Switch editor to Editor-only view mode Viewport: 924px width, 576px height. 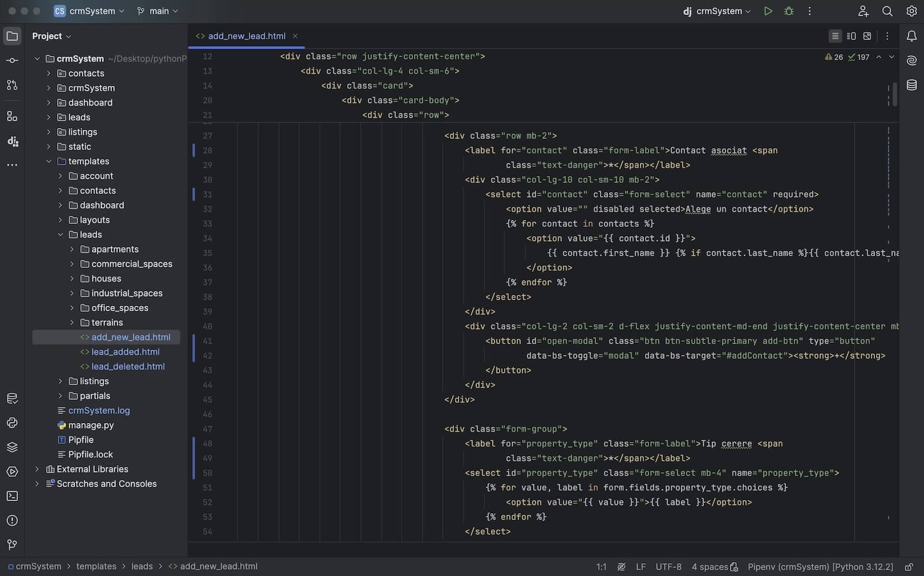pyautogui.click(x=835, y=36)
